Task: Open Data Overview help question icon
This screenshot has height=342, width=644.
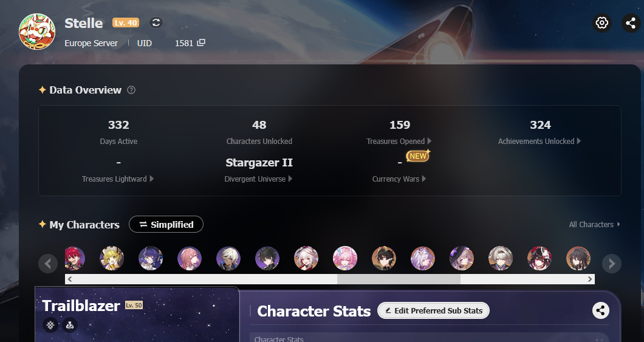Action: [x=131, y=90]
